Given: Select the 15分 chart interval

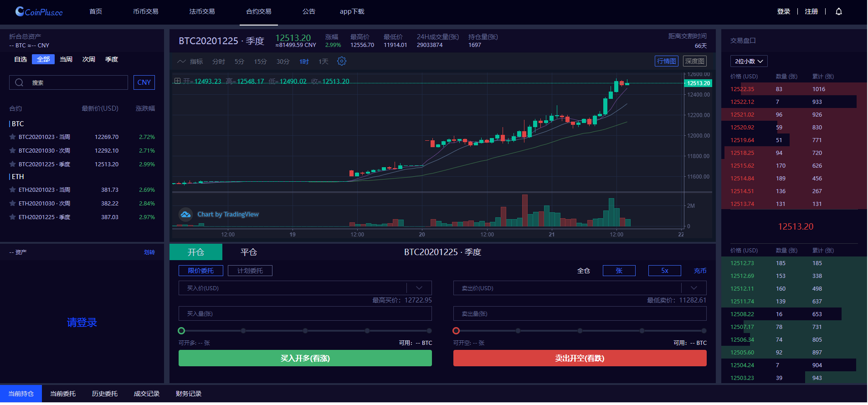Looking at the screenshot, I should click(x=260, y=62).
